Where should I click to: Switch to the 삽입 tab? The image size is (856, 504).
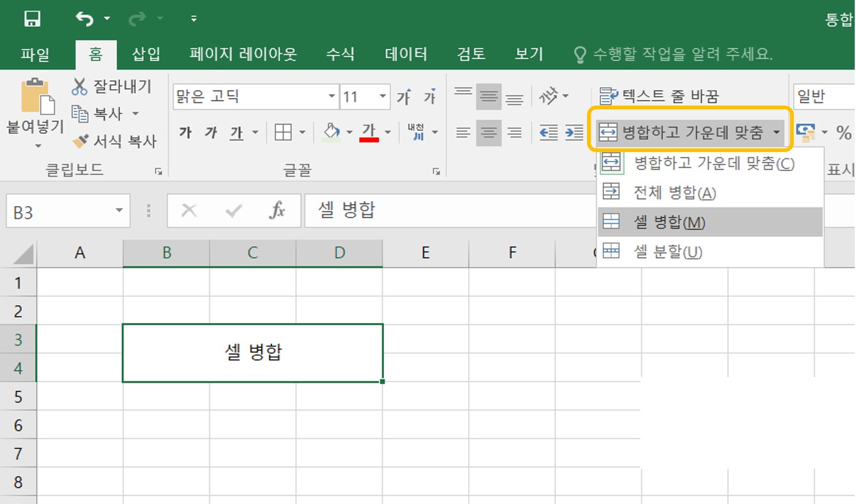point(146,54)
